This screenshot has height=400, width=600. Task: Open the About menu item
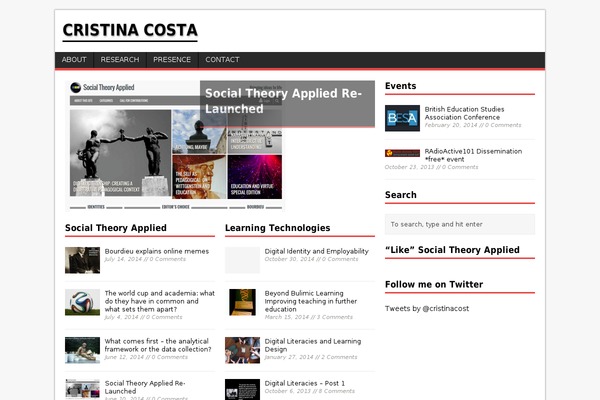coord(74,60)
